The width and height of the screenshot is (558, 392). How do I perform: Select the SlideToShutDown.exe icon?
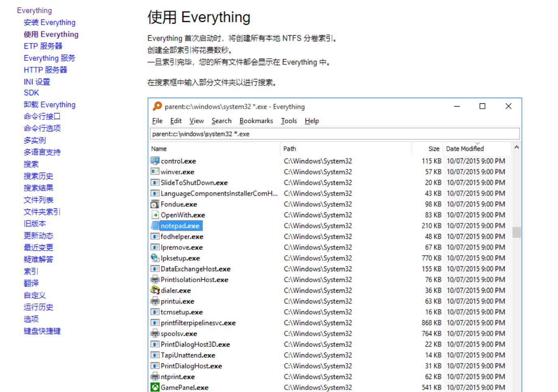tap(155, 182)
